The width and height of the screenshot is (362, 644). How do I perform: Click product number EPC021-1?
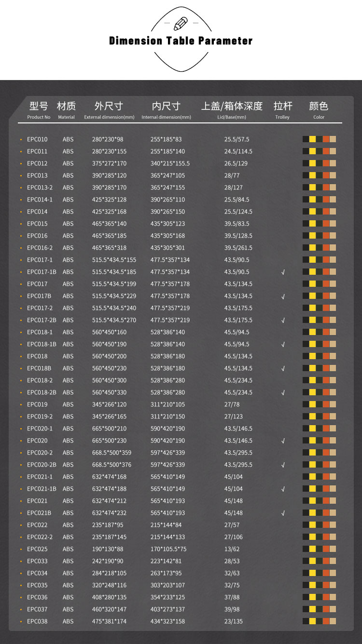click(40, 477)
